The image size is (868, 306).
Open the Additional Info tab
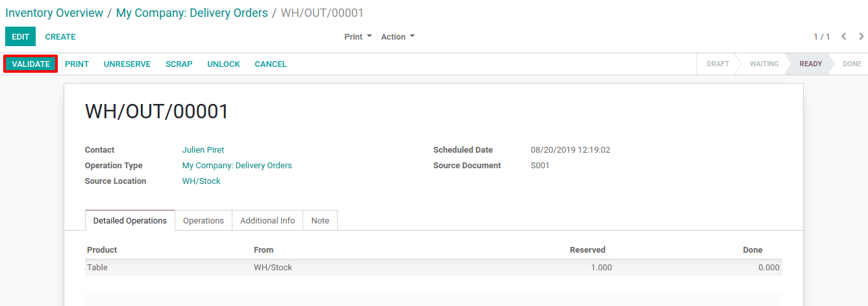pos(267,221)
